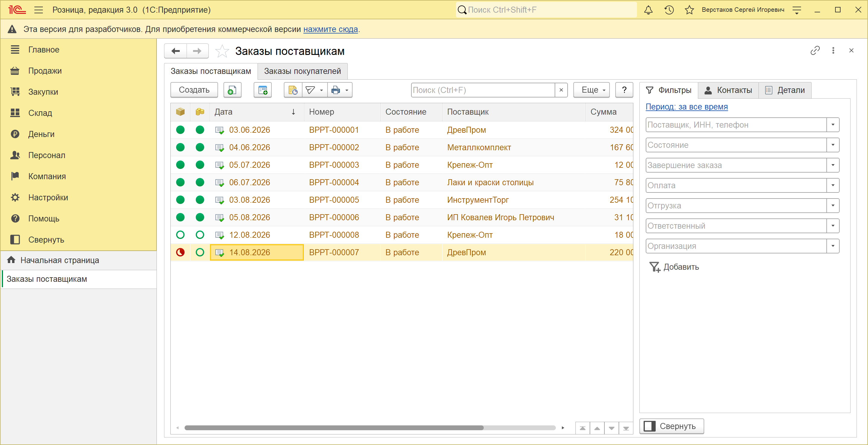The height and width of the screenshot is (445, 868).
Task: Focus the global Поиск Ctrl+Shift+F field
Action: coord(546,10)
